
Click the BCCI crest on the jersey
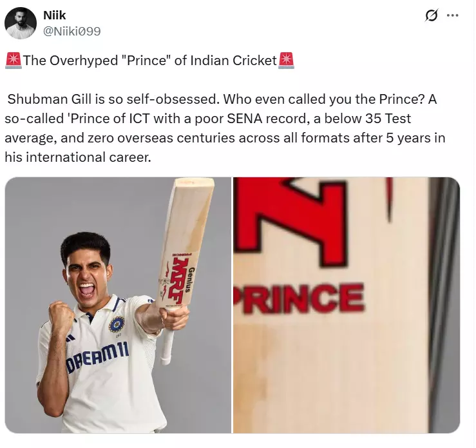(x=116, y=324)
